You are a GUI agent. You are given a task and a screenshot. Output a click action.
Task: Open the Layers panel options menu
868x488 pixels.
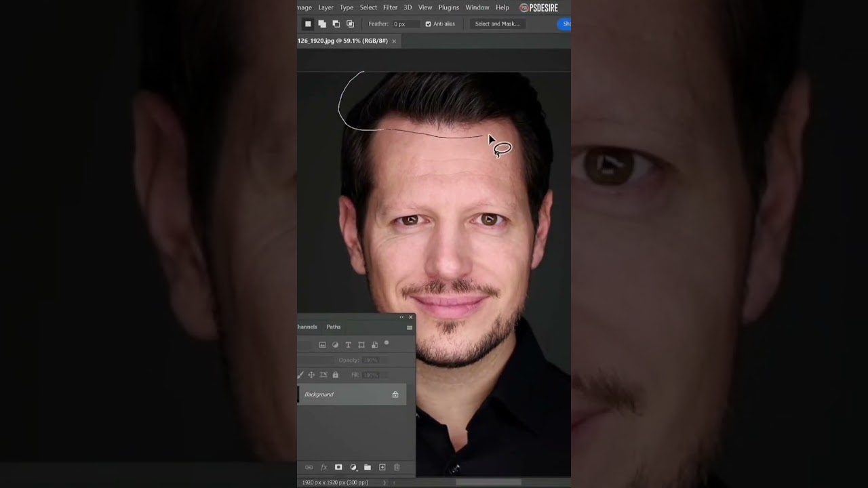pos(410,327)
